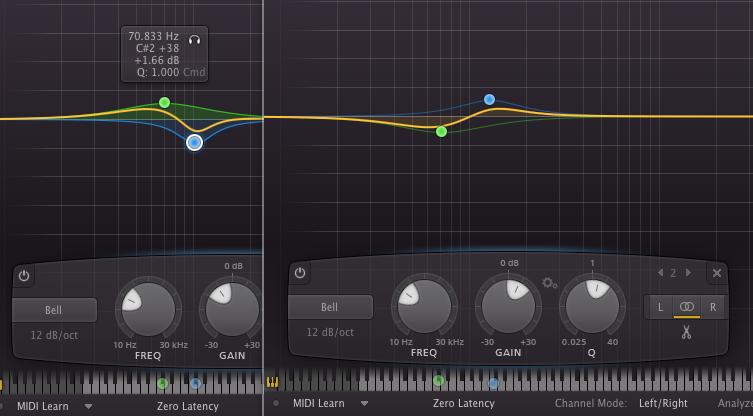Set band placement to R channel
753x416 pixels.
[x=713, y=307]
